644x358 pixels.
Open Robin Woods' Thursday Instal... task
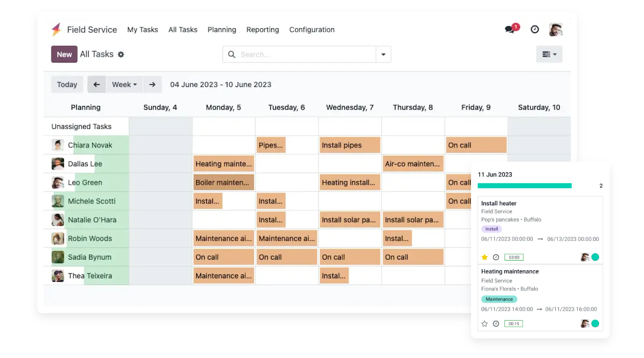click(x=397, y=238)
